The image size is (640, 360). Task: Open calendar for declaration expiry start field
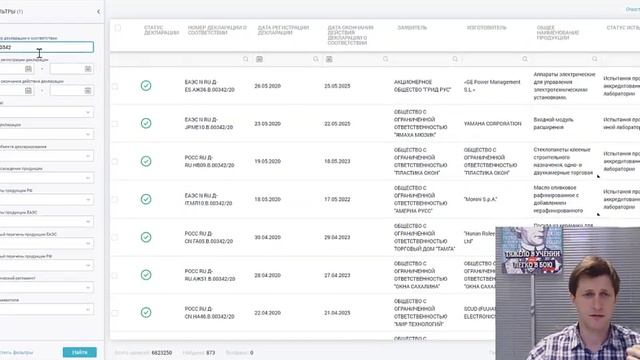click(x=28, y=91)
